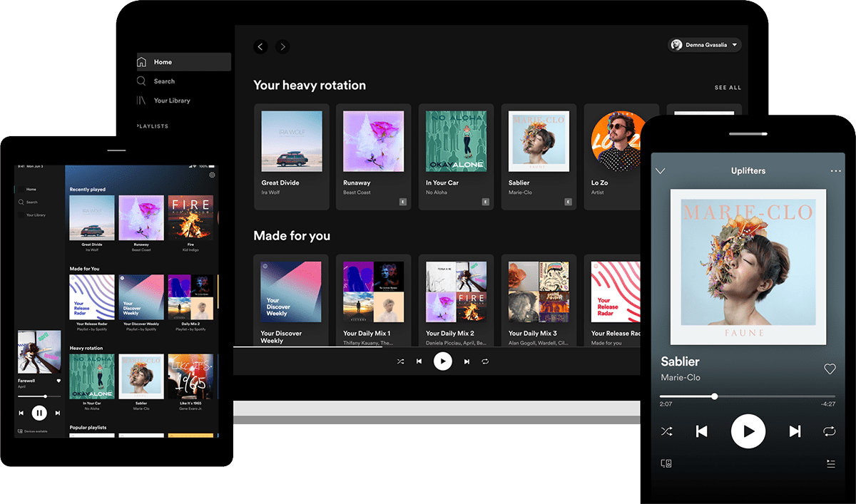The height and width of the screenshot is (504, 856).
Task: Select Search in the desktop sidebar
Action: point(164,81)
